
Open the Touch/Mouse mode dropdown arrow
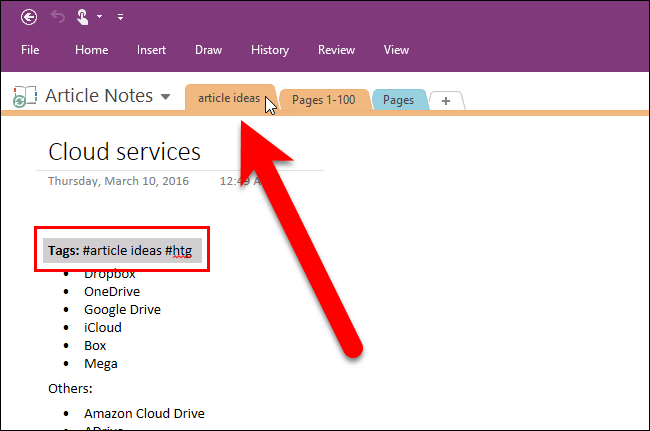click(99, 17)
